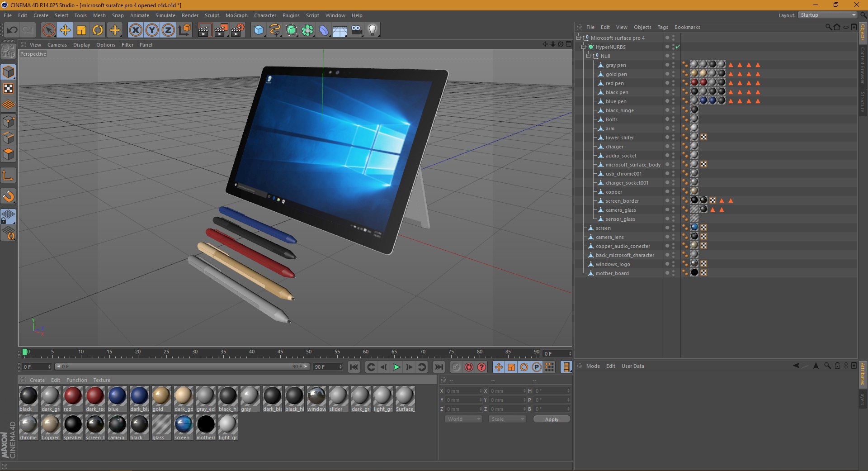The width and height of the screenshot is (868, 471).
Task: Open the Sculpt menu
Action: tap(212, 15)
